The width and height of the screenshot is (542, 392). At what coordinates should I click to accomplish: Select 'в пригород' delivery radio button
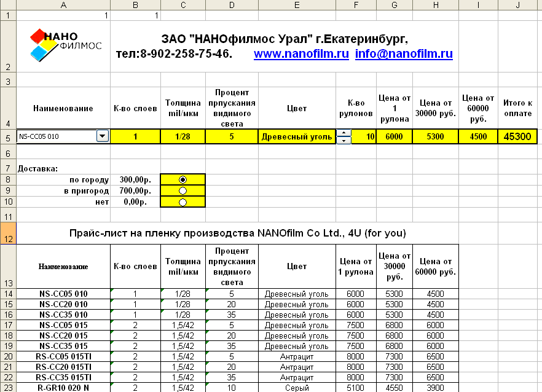[x=183, y=191]
